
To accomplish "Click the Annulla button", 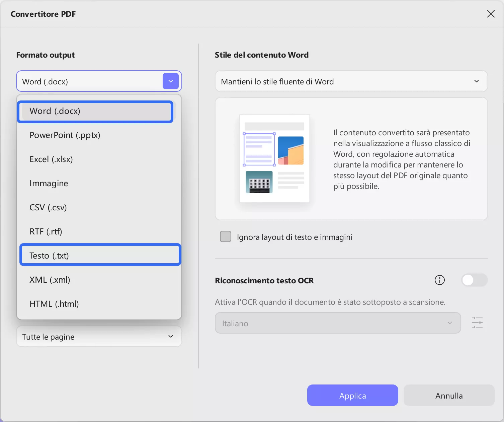I will coord(448,395).
